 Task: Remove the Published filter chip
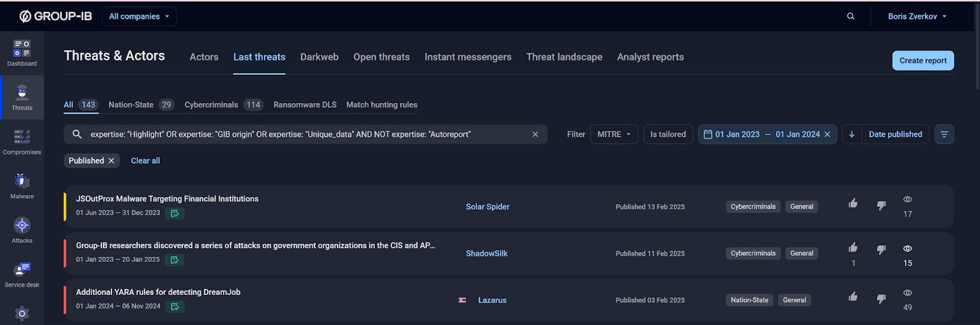[111, 161]
